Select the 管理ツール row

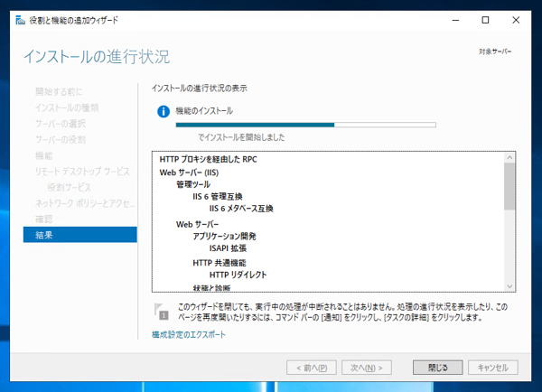tap(193, 184)
